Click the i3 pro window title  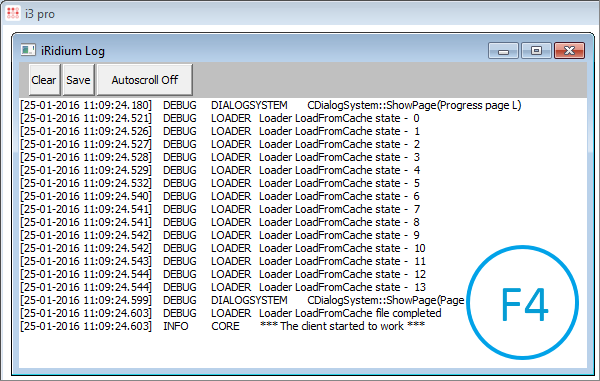[x=40, y=14]
